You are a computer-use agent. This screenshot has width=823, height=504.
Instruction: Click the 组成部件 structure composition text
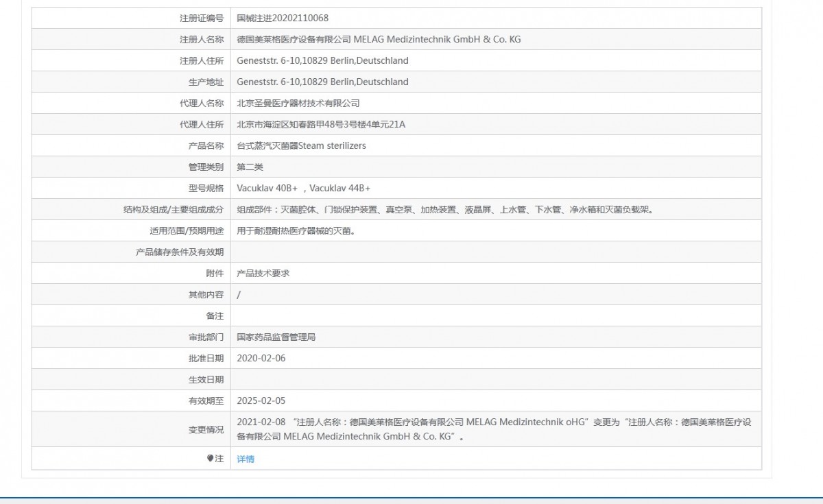coord(444,209)
